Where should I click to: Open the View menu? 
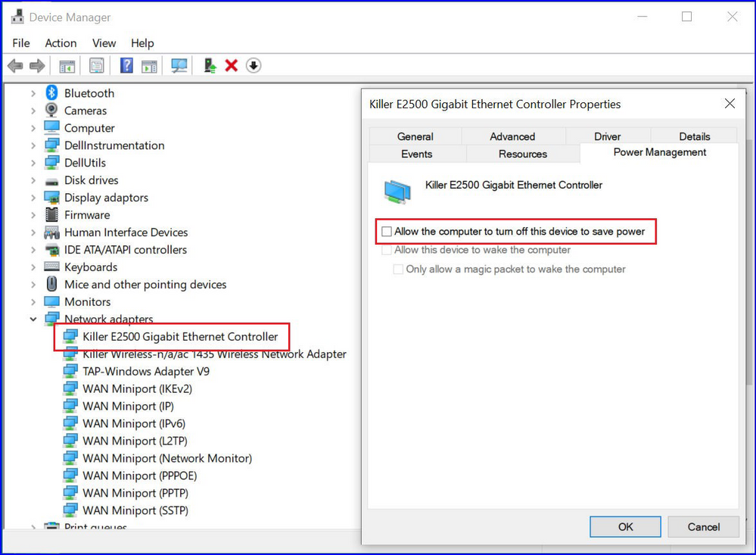click(x=104, y=43)
